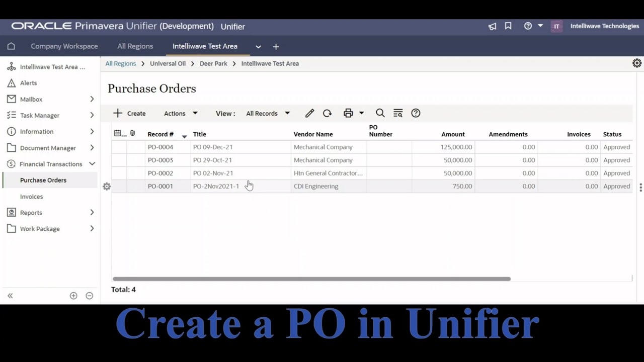Refresh the purchase orders list
644x362 pixels.
click(x=328, y=113)
